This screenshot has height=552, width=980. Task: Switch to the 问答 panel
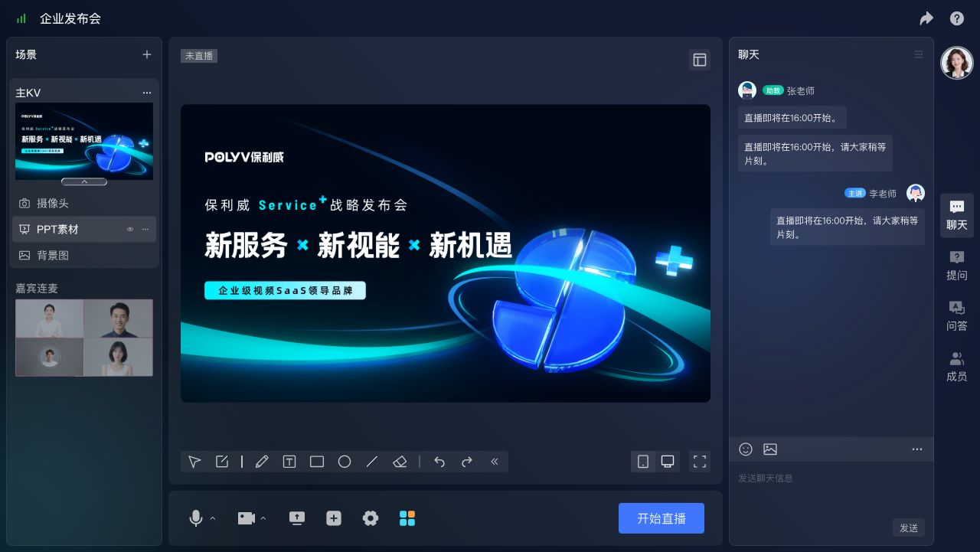click(956, 315)
